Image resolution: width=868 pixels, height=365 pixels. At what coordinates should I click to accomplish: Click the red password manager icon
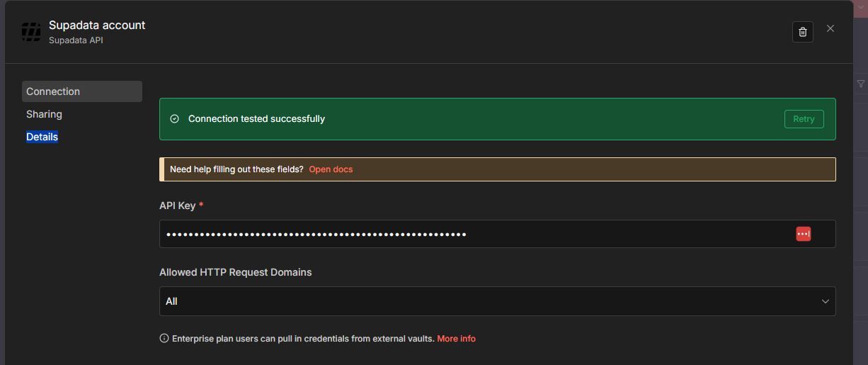click(803, 234)
